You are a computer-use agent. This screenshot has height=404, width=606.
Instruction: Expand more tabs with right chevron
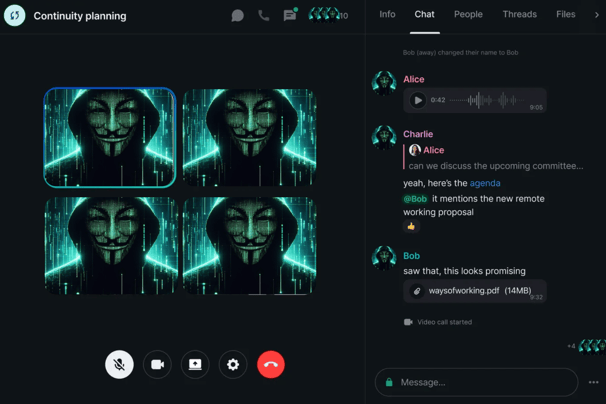pyautogui.click(x=597, y=15)
